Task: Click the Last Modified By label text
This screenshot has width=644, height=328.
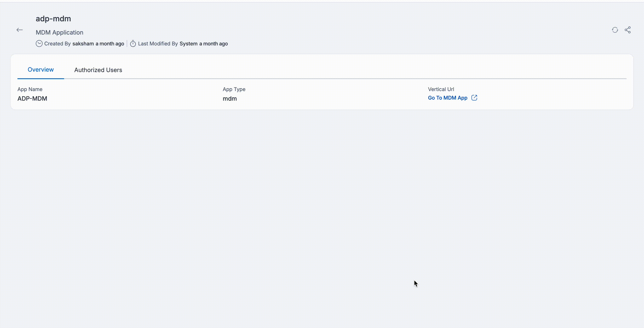Action: tap(158, 44)
